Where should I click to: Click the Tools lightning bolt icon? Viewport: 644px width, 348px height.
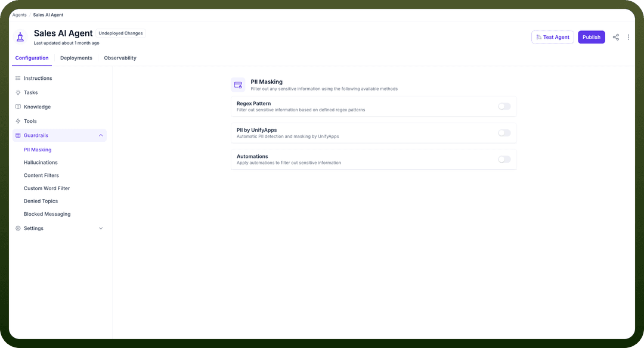[18, 121]
